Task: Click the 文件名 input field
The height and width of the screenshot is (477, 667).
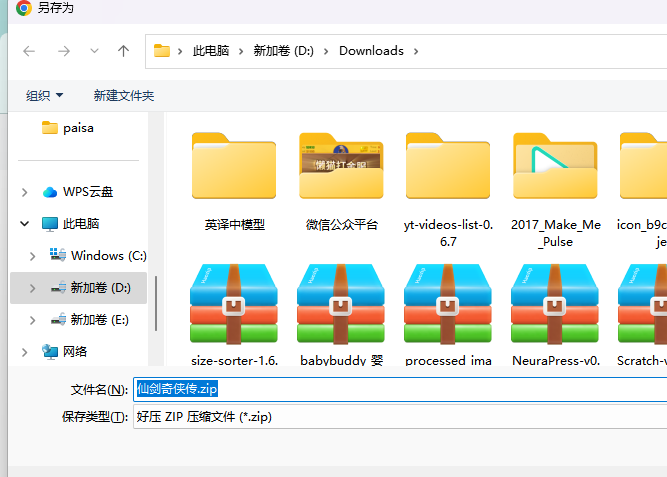Action: click(400, 389)
